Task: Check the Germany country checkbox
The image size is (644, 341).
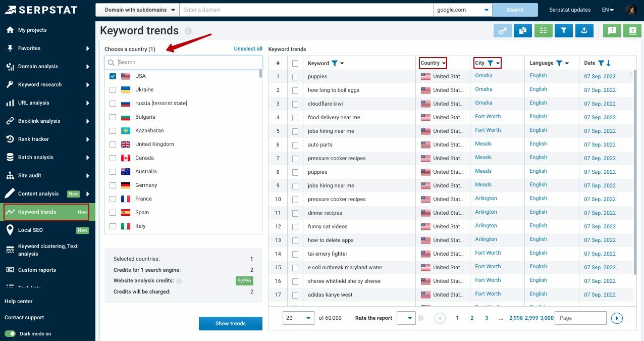Action: [113, 185]
